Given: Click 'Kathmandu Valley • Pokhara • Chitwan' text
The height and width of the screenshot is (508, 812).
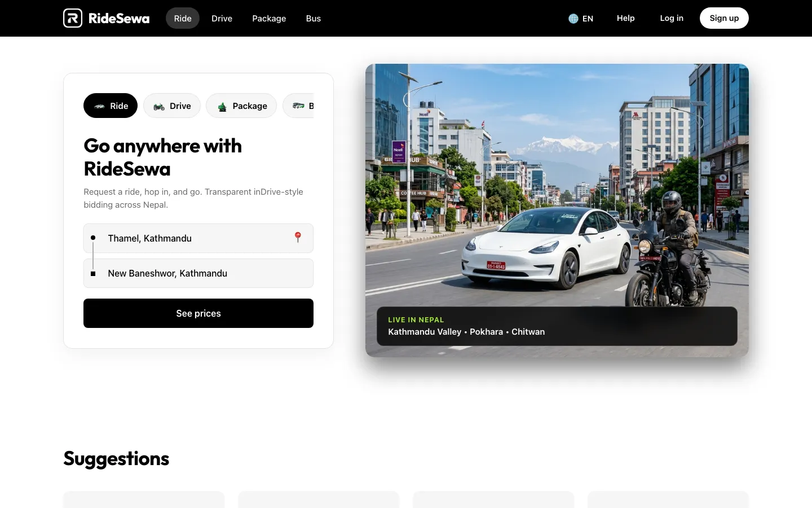Looking at the screenshot, I should tap(466, 332).
